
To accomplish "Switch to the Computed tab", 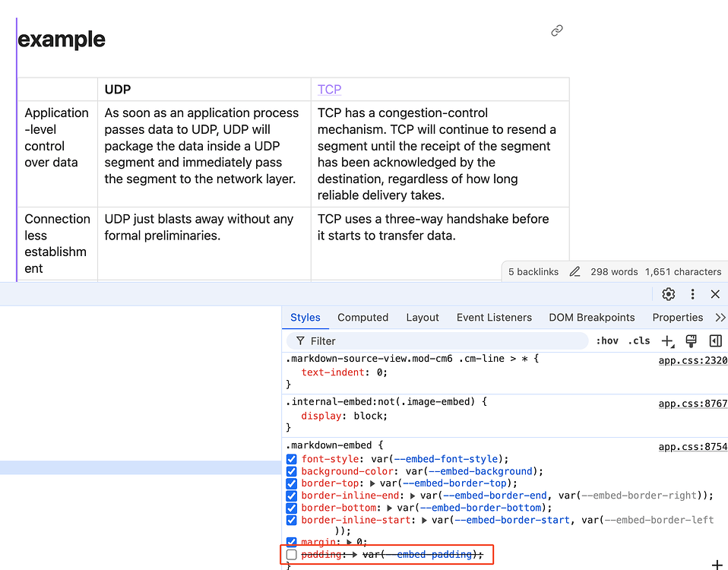I will point(362,318).
